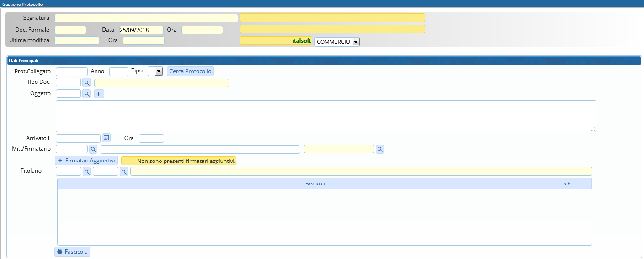Click the Data field showing 25/09/2018
Viewport: 644px width, 259px height.
tap(141, 30)
